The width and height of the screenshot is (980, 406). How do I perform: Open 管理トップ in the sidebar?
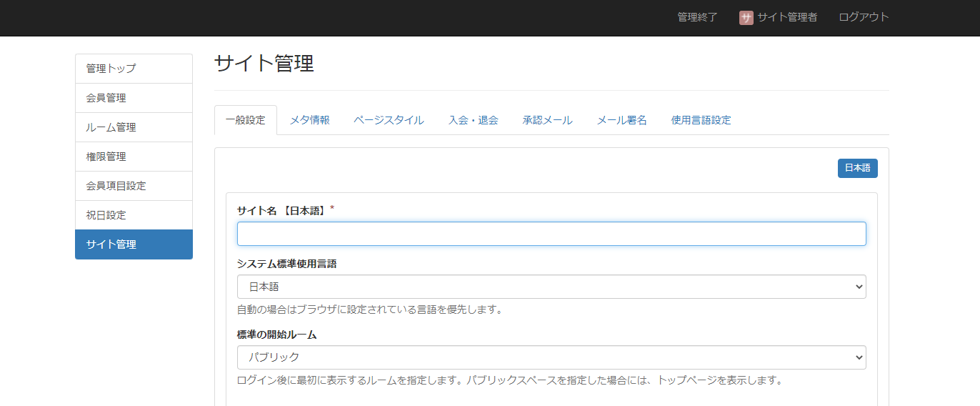tap(134, 69)
